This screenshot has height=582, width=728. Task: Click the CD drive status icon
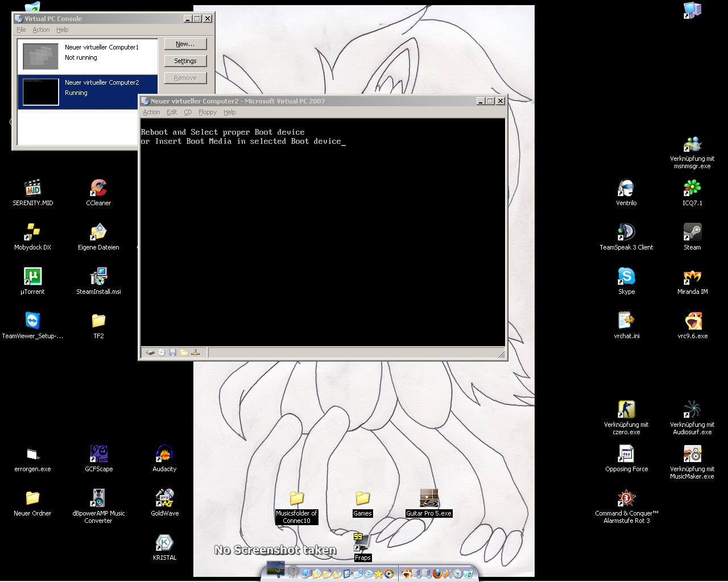coord(162,353)
